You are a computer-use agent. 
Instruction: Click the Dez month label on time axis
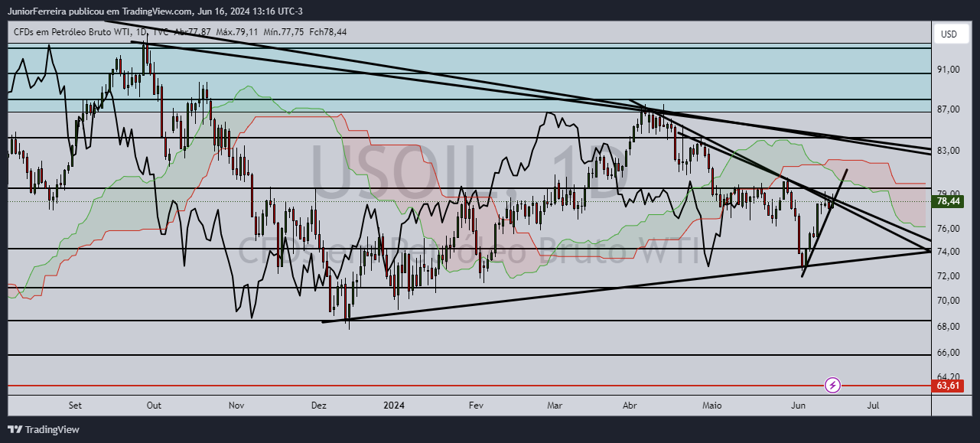point(320,406)
